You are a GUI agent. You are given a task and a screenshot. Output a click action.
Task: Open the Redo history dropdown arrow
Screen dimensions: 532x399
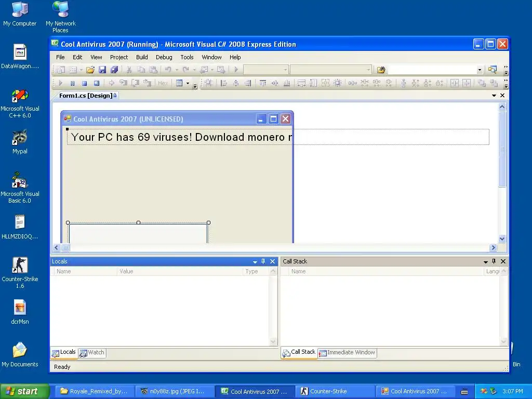tap(194, 70)
